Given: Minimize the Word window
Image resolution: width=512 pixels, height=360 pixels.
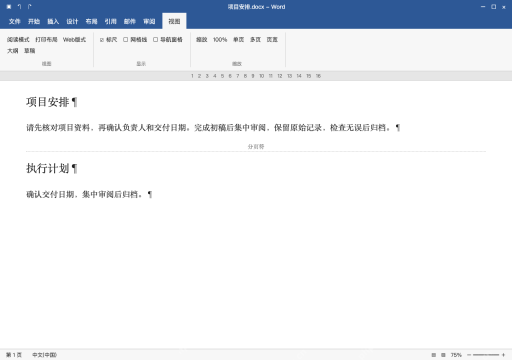Looking at the screenshot, I should click(x=483, y=7).
